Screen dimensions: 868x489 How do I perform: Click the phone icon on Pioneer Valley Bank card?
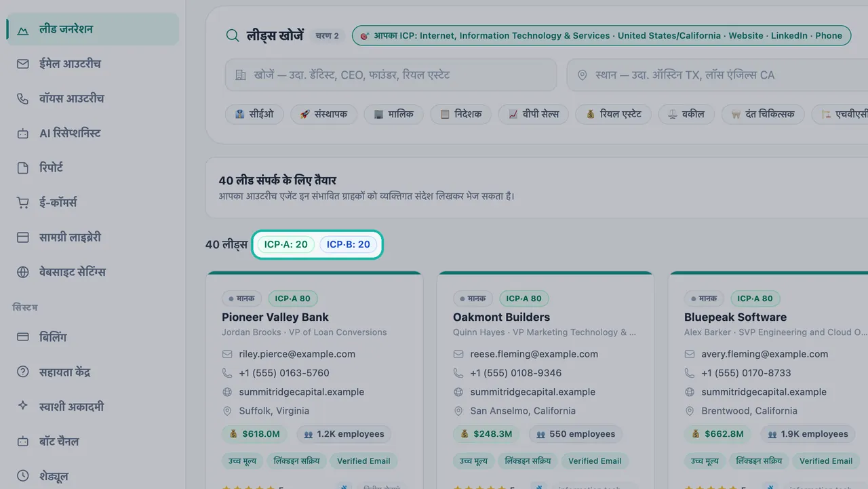click(227, 373)
